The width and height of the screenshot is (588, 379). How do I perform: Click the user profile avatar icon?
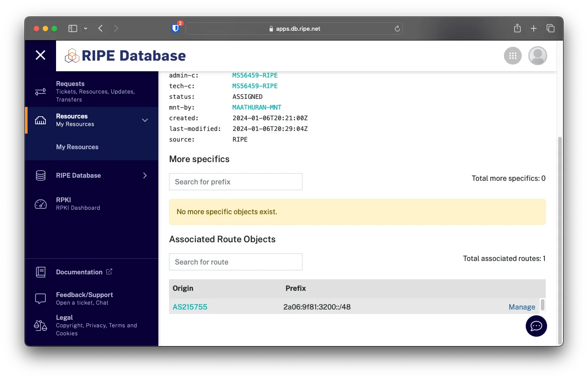pyautogui.click(x=537, y=56)
